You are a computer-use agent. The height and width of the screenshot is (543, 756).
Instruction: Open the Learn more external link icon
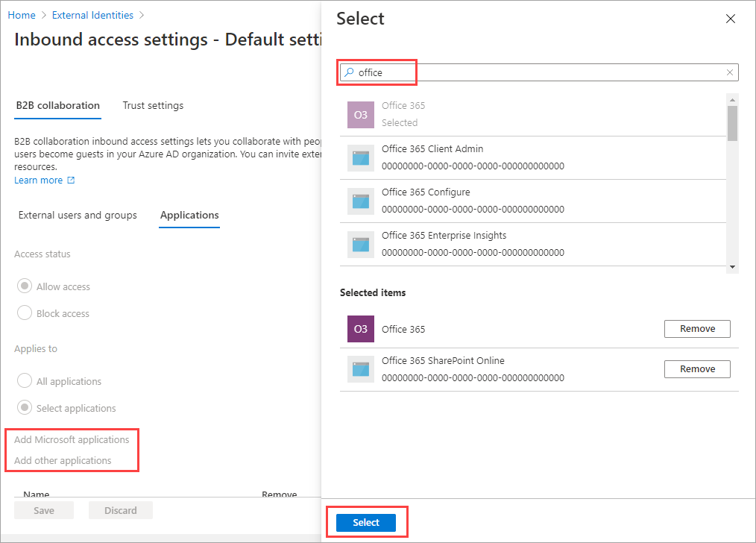click(71, 181)
